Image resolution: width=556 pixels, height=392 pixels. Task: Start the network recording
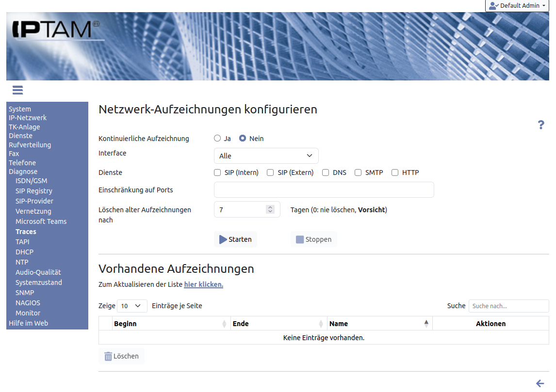[x=235, y=239]
